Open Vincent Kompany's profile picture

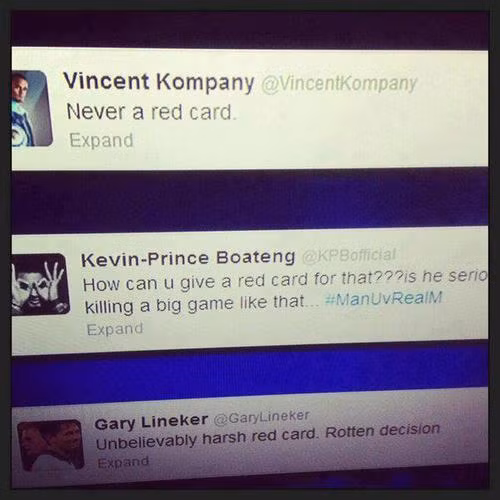[32, 109]
